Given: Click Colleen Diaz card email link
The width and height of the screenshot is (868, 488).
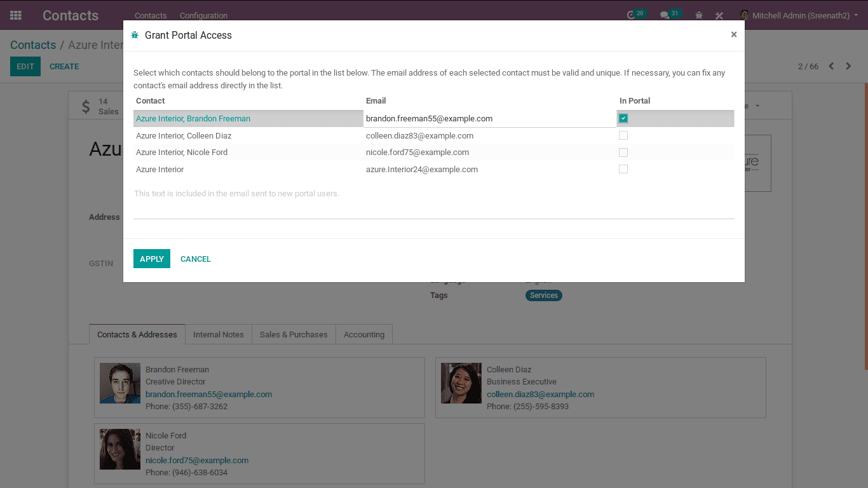Looking at the screenshot, I should (x=540, y=394).
